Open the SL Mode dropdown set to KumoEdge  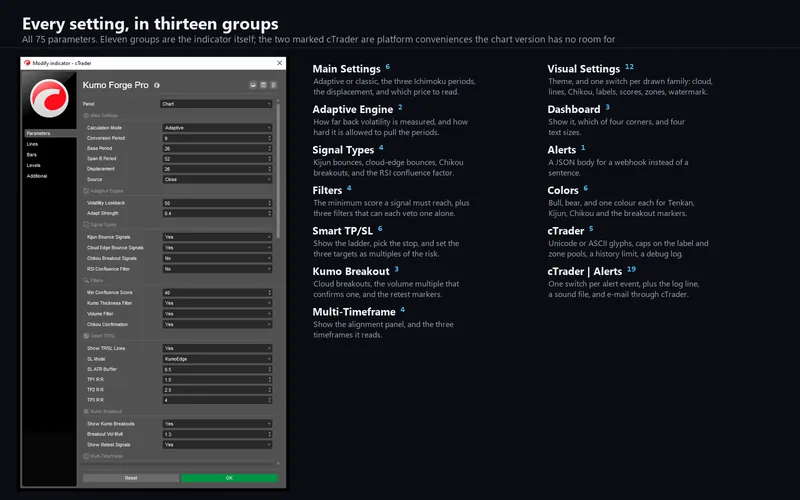217,359
